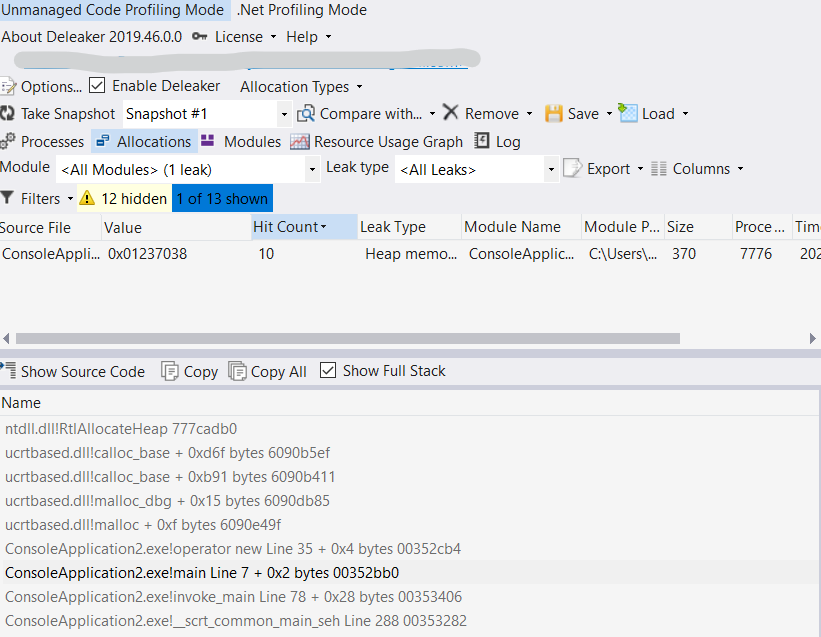
Task: Switch to .Net Profiling Mode tab
Action: [x=302, y=10]
